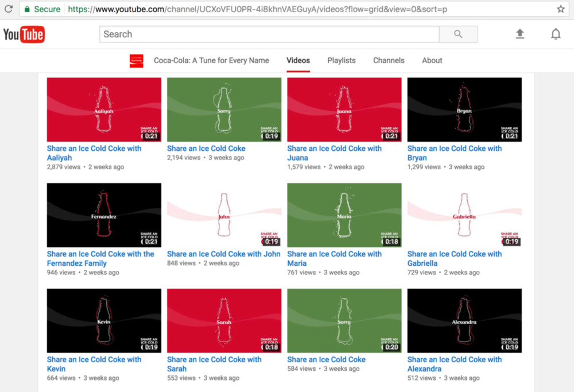The image size is (574, 392).
Task: Switch to the Channels tab
Action: [389, 60]
